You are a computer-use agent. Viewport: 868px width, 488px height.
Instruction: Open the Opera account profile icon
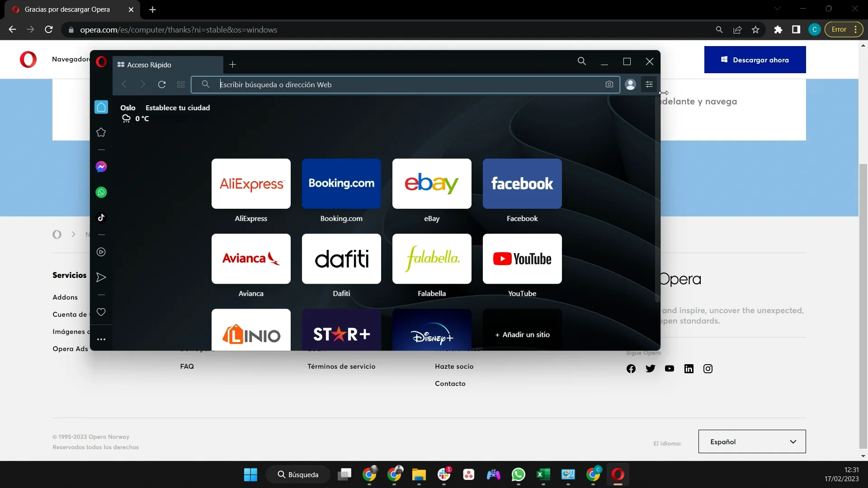click(x=631, y=84)
